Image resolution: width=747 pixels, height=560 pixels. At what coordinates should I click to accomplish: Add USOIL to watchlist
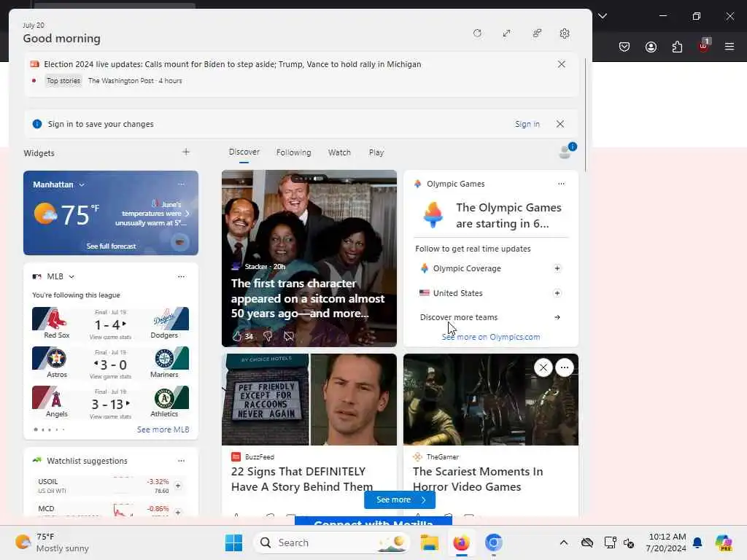click(x=178, y=486)
